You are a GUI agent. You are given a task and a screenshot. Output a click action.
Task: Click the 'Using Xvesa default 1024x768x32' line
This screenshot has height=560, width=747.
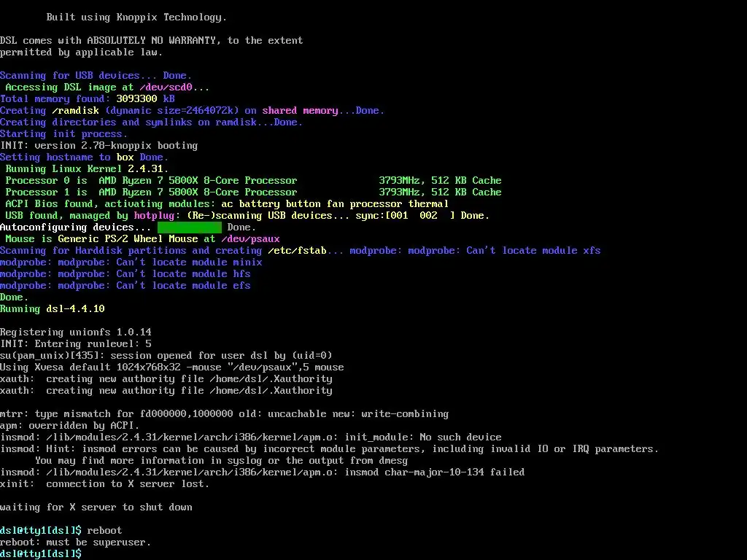tap(171, 367)
